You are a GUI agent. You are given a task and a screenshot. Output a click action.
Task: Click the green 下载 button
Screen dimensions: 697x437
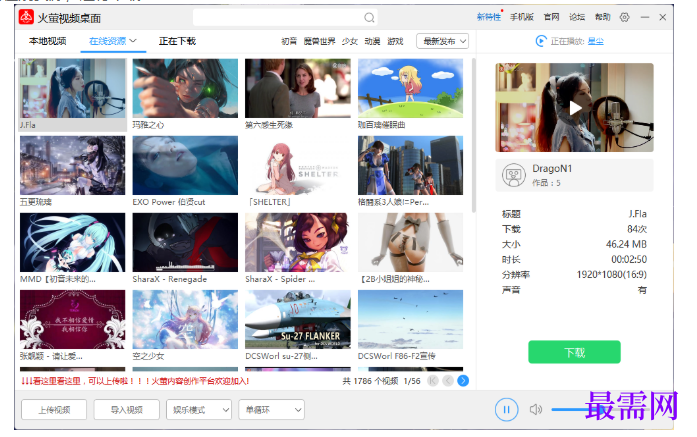(574, 352)
